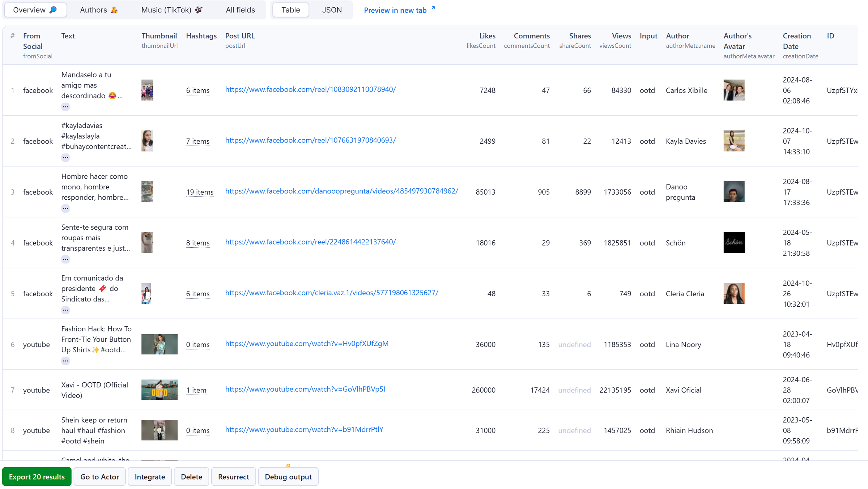Click Xavi OOTD video thumbnail
The height and width of the screenshot is (489, 868).
(x=159, y=390)
